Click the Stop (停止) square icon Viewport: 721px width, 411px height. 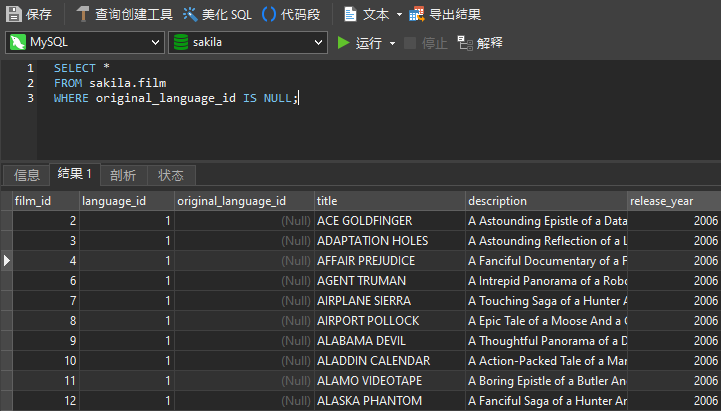(x=410, y=43)
